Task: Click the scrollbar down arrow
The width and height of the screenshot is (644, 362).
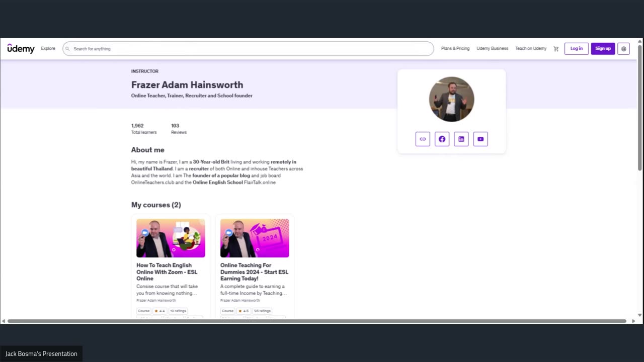Action: pos(640,315)
